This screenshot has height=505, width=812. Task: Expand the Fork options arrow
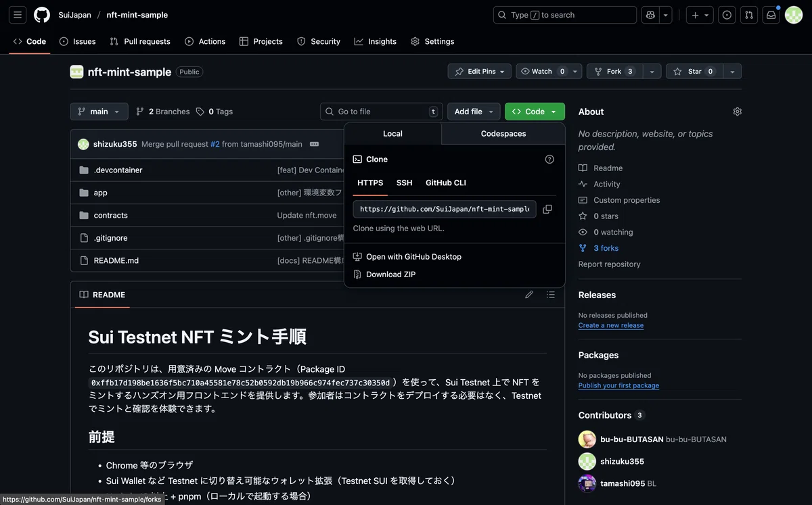pyautogui.click(x=652, y=71)
